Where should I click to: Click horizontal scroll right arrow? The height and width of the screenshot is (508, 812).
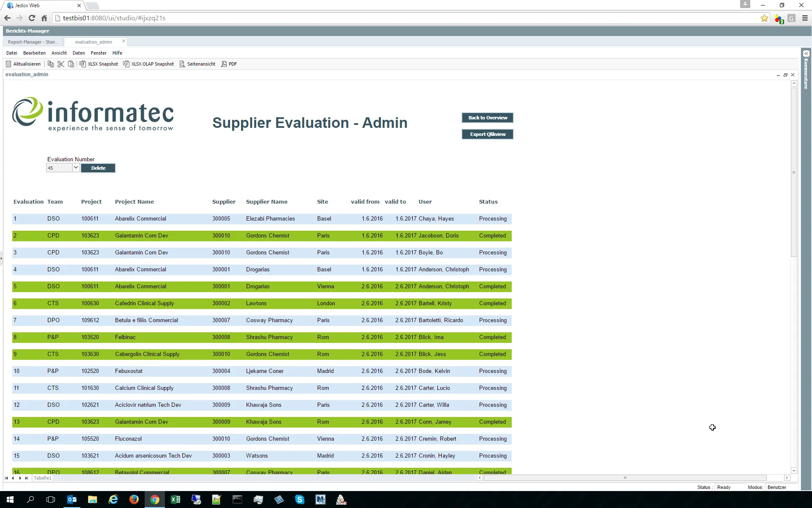787,478
